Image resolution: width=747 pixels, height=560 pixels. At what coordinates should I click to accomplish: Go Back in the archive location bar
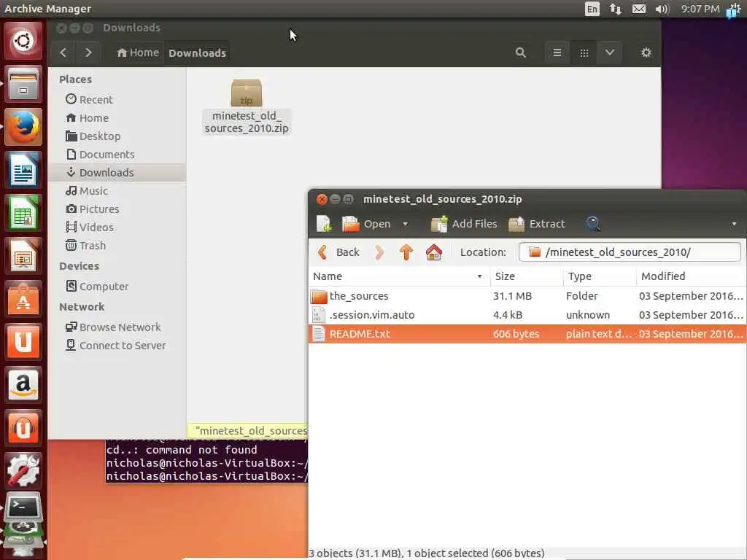click(x=338, y=252)
